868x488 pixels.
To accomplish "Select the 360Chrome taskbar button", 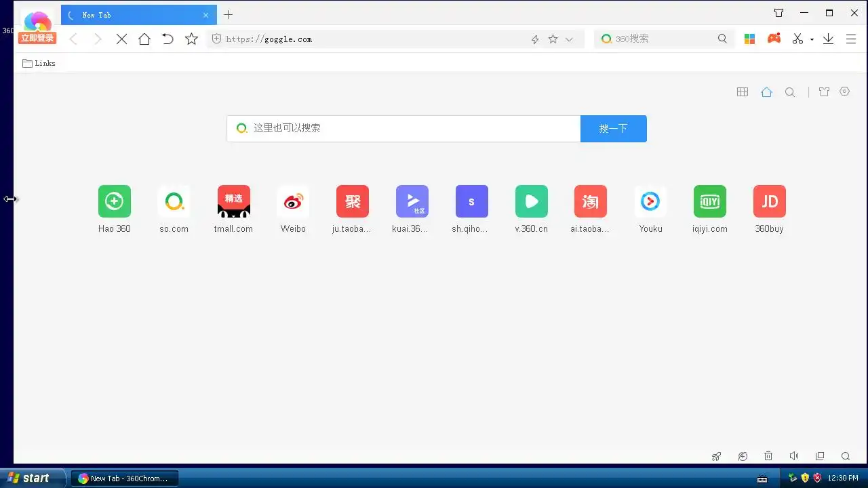I will tap(125, 479).
